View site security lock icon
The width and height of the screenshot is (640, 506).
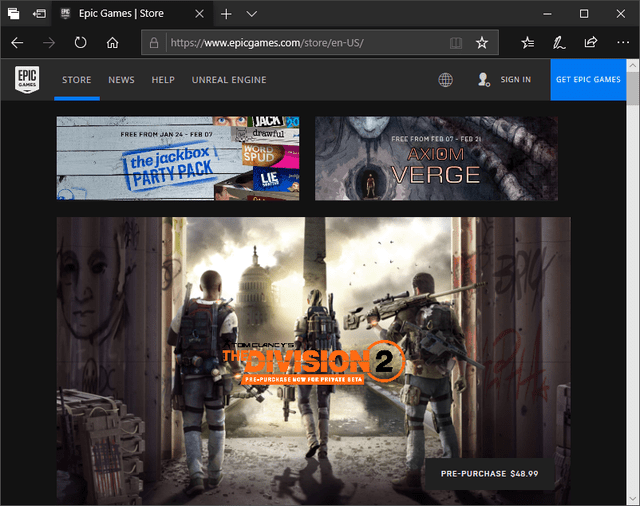(x=154, y=42)
